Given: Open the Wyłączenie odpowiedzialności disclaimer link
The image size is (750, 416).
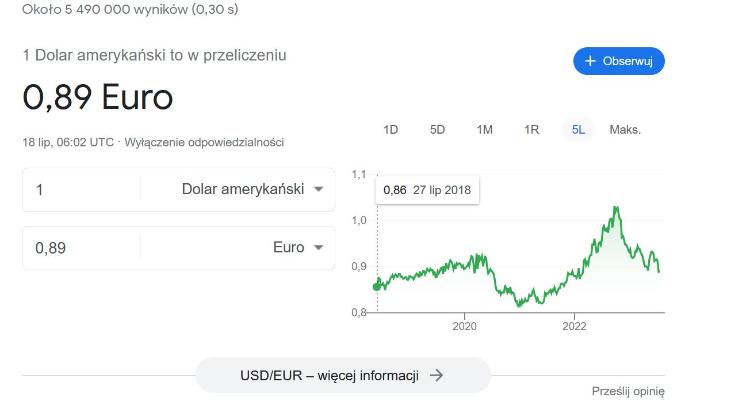Looking at the screenshot, I should click(x=204, y=142).
